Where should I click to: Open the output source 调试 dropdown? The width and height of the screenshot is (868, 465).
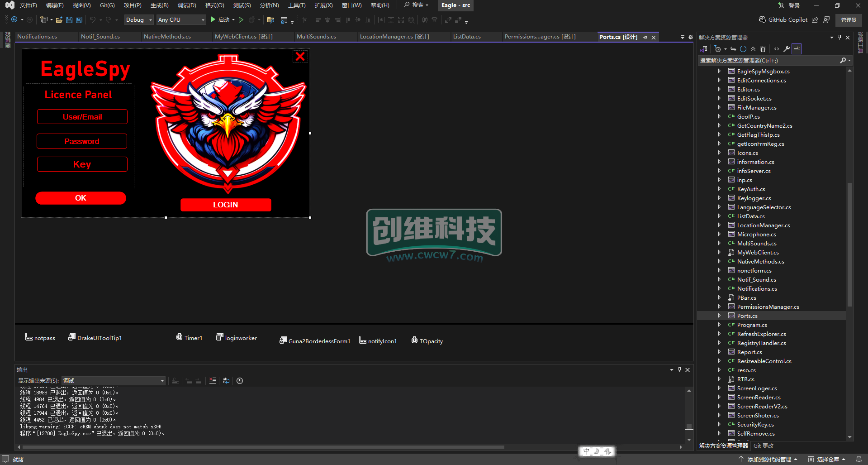click(114, 381)
